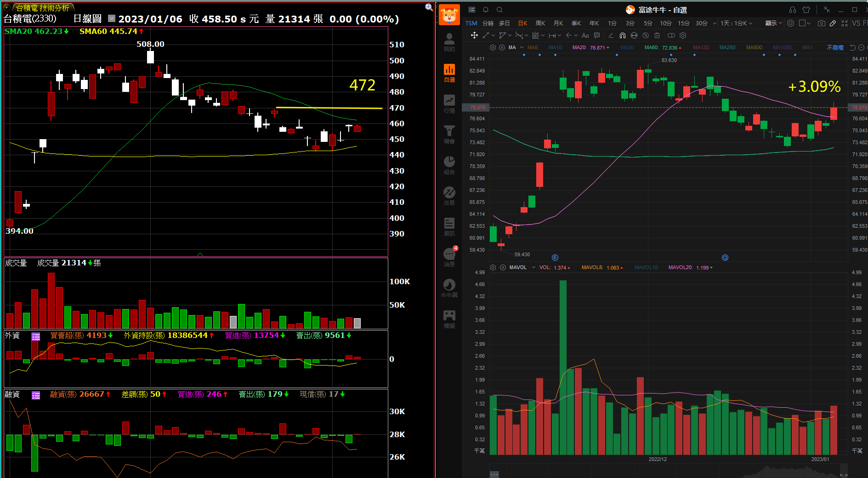
Task: Click 台積電 技術分析 window tab
Action: coord(42,8)
